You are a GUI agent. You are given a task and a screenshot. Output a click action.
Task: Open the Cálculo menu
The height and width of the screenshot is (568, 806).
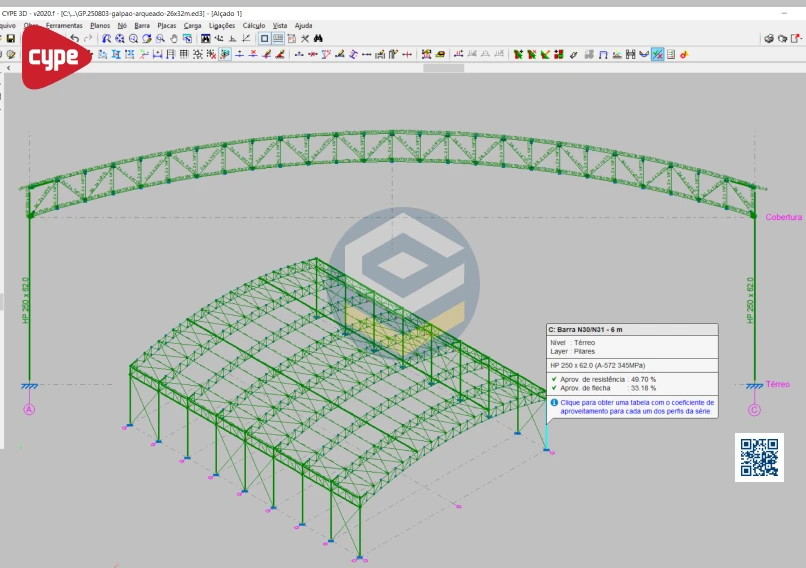(254, 25)
